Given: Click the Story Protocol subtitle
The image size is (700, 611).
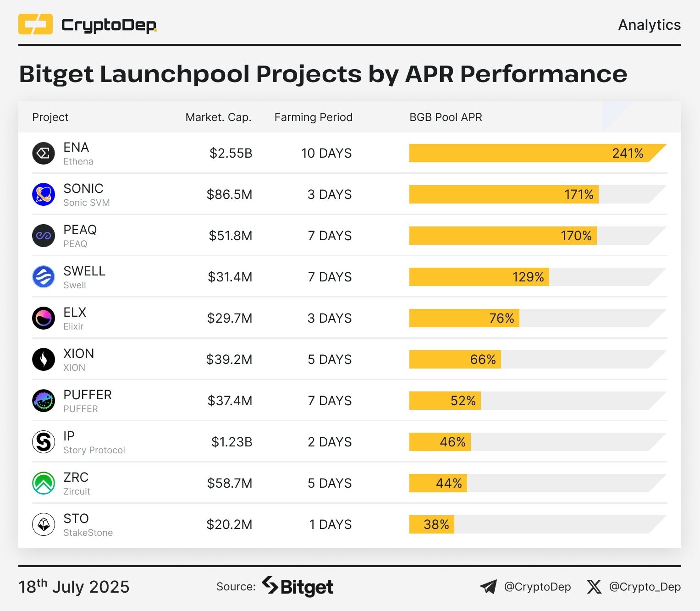Looking at the screenshot, I should click(94, 450).
